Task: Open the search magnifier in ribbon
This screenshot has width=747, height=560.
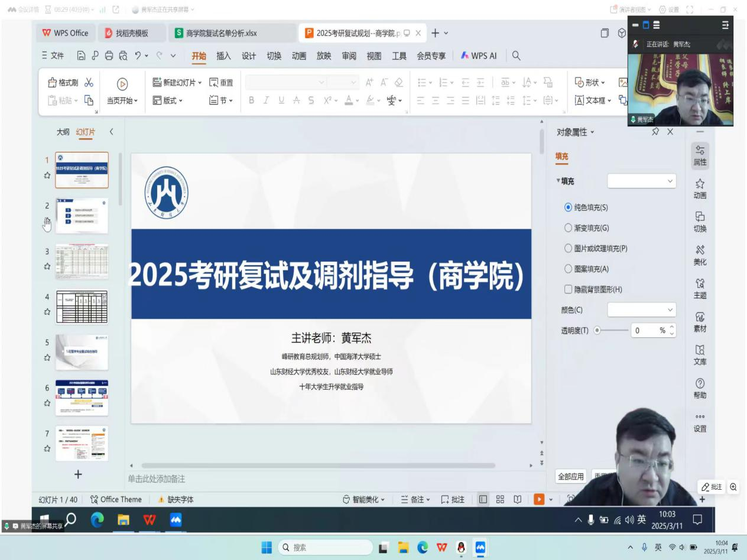Action: [x=516, y=56]
